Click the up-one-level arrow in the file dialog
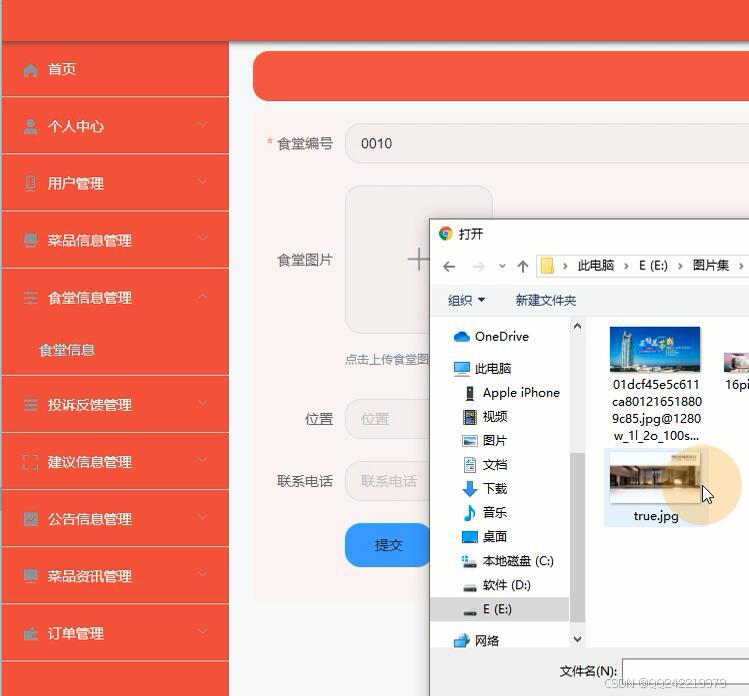Screen dimensions: 749x696 point(523,266)
